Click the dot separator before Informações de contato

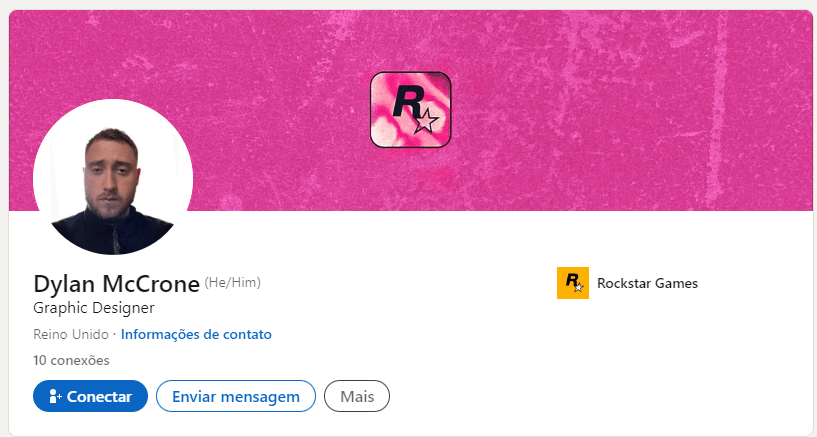click(x=115, y=335)
